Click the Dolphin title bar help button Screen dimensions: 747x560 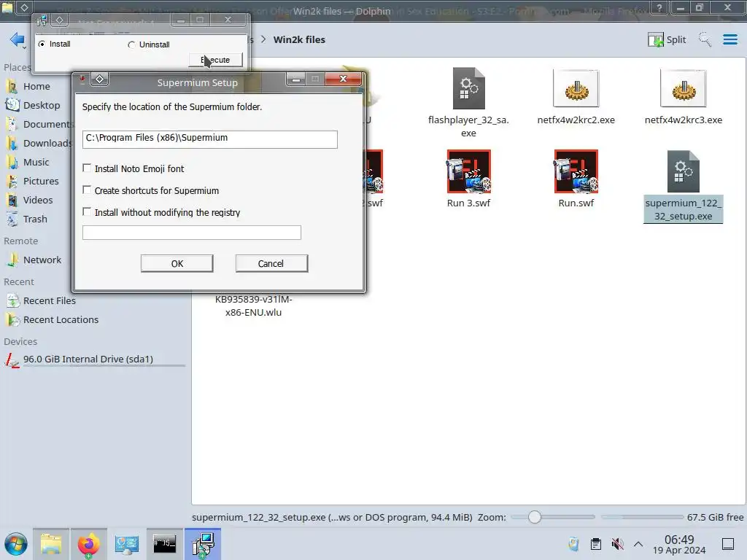(659, 7)
